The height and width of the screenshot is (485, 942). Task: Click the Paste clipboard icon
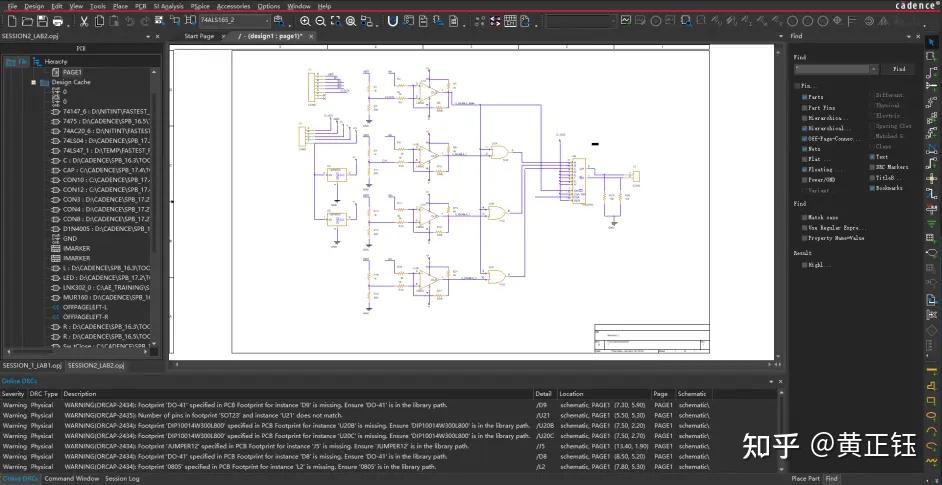[114, 21]
